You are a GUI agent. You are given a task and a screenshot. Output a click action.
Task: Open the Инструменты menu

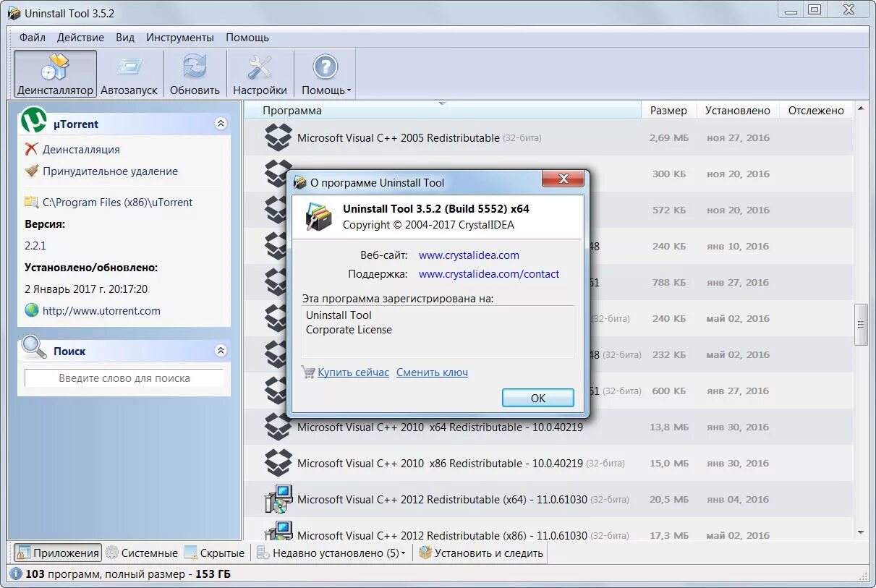[180, 38]
